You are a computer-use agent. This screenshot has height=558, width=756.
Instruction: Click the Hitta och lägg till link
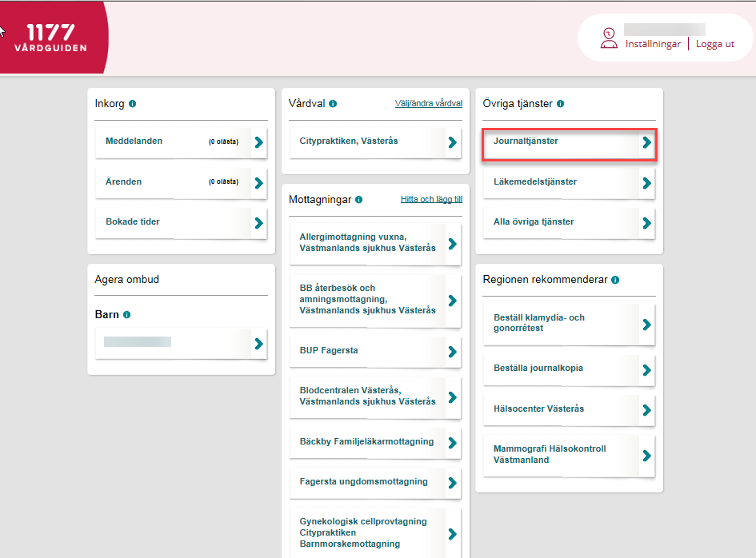431,200
